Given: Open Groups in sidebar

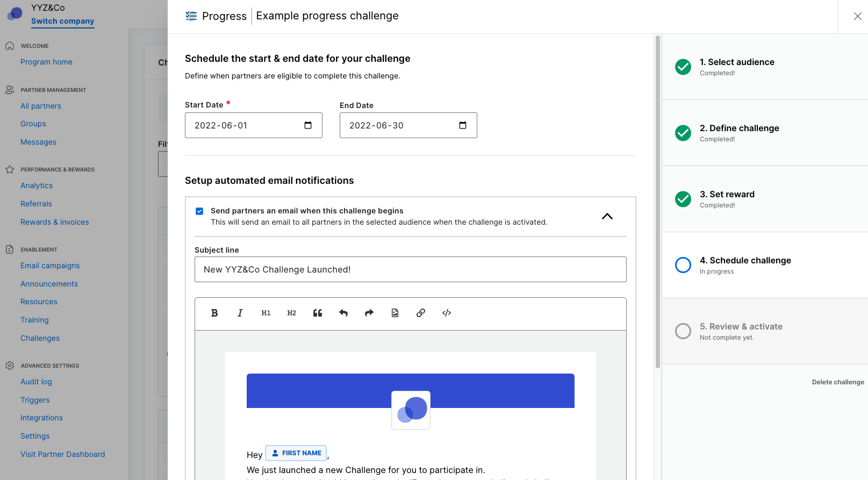Looking at the screenshot, I should 33,124.
